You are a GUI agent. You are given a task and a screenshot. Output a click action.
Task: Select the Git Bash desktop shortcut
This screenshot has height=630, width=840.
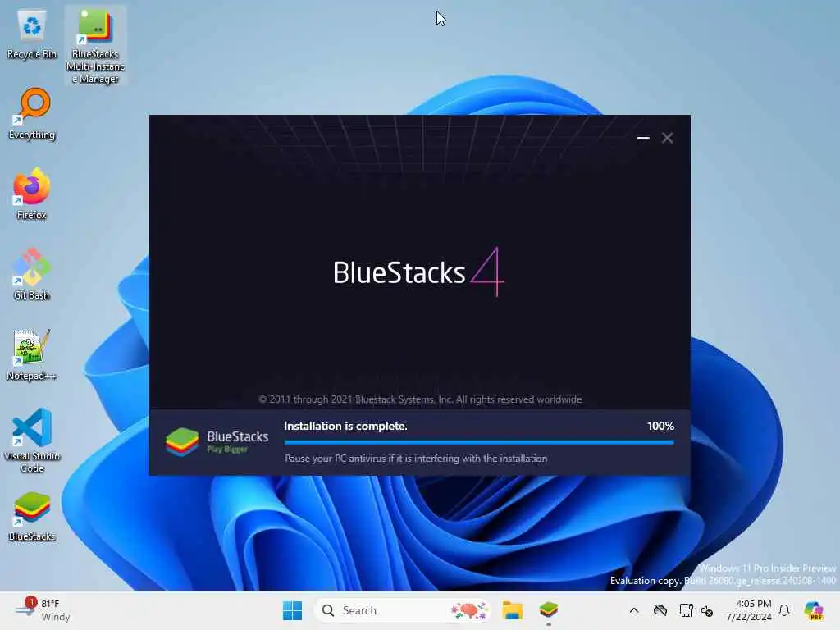(32, 274)
